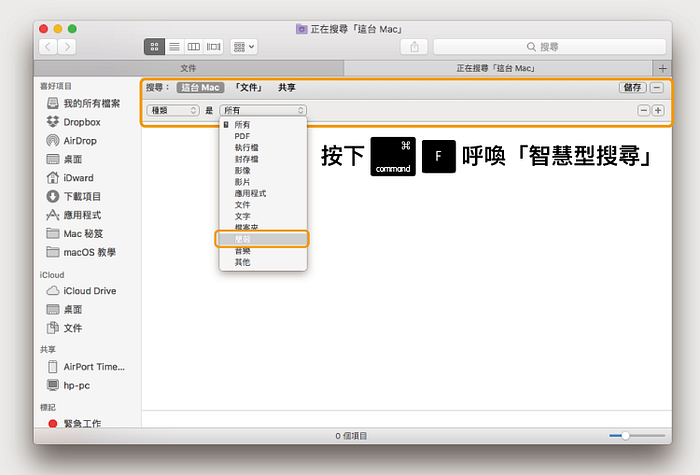The width and height of the screenshot is (700, 475).
Task: Click the 共享 sidebar section header
Action: pyautogui.click(x=48, y=349)
